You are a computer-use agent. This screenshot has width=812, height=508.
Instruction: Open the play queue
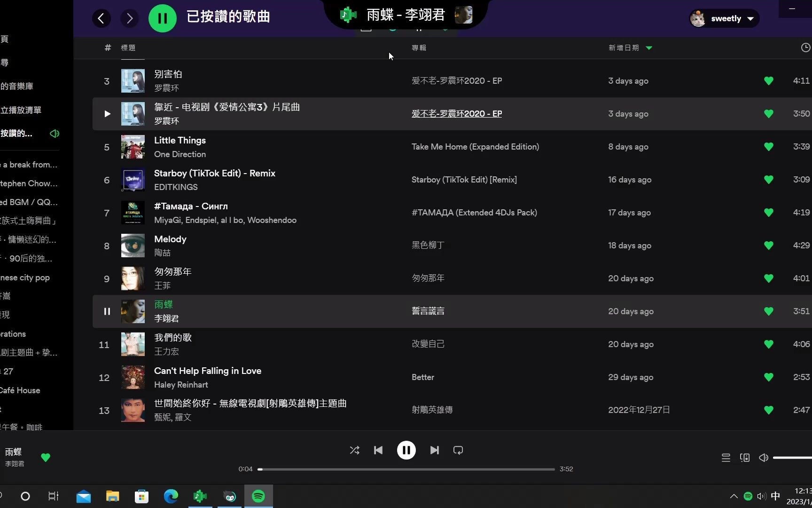(x=726, y=457)
